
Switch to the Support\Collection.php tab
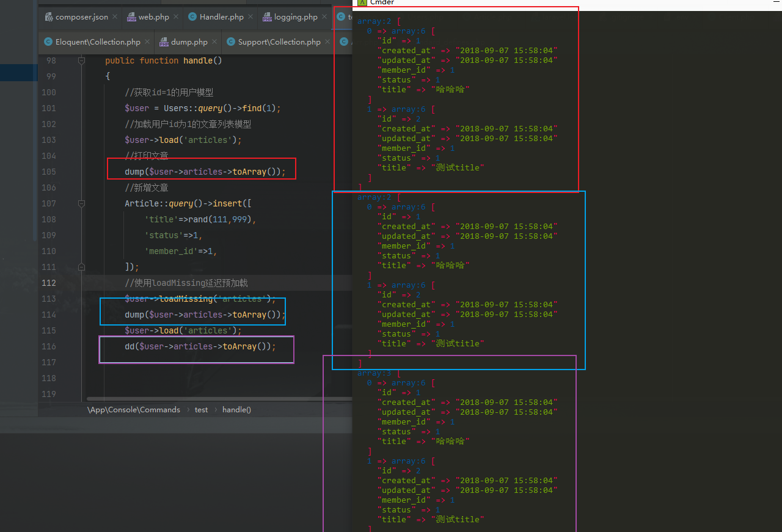tap(277, 42)
